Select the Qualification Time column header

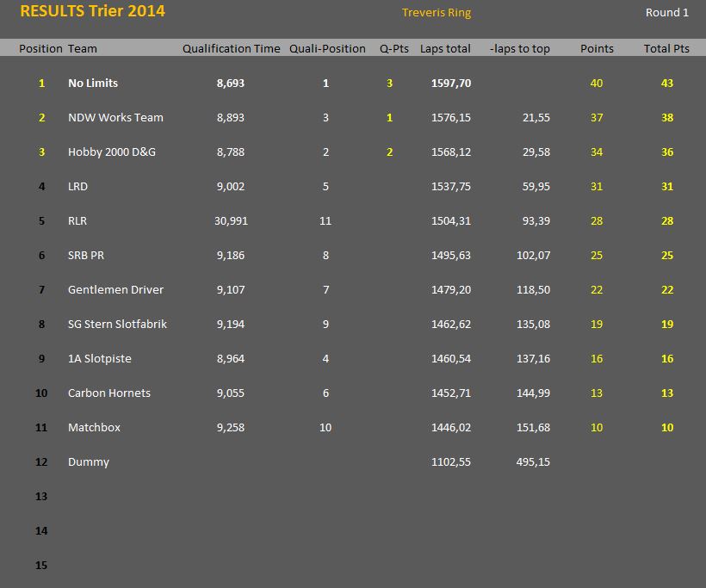[231, 48]
